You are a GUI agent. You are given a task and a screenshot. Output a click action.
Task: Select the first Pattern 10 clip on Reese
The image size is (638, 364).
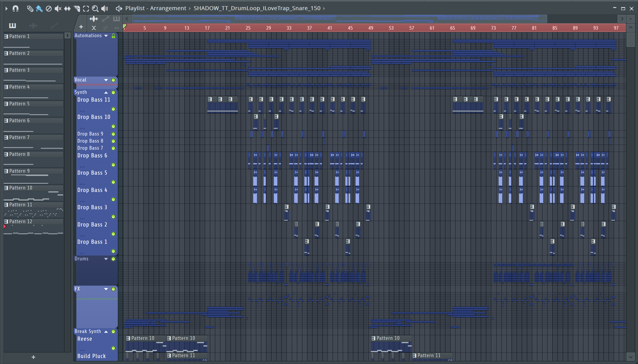(x=146, y=344)
